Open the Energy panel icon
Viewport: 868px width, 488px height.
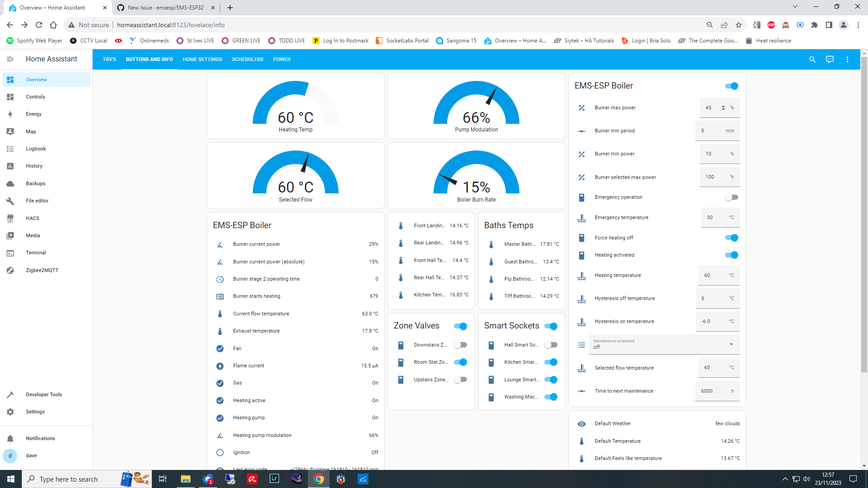click(x=10, y=114)
